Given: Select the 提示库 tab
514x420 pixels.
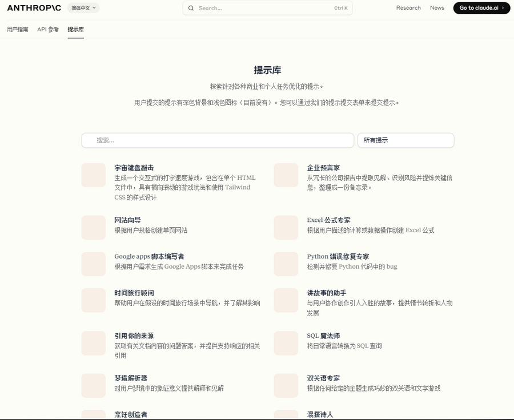Looking at the screenshot, I should pyautogui.click(x=75, y=29).
